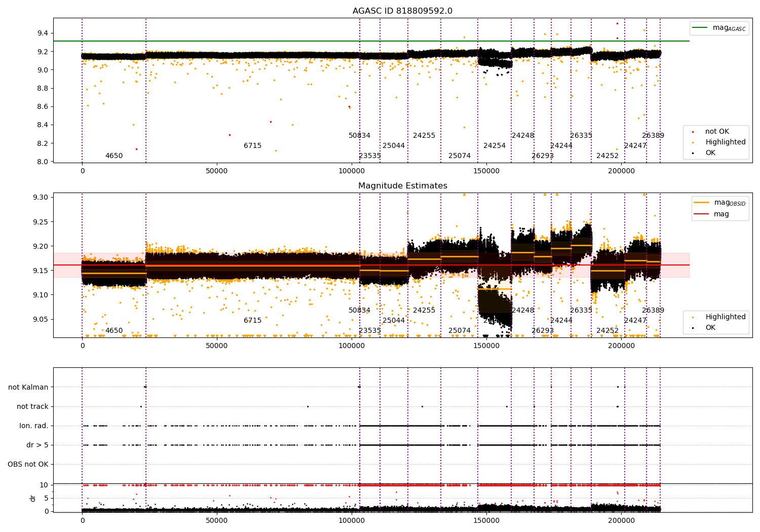This screenshot has width=760, height=532.
Task: Click OBSID label 25074 in the top plot
Action: (x=460, y=156)
